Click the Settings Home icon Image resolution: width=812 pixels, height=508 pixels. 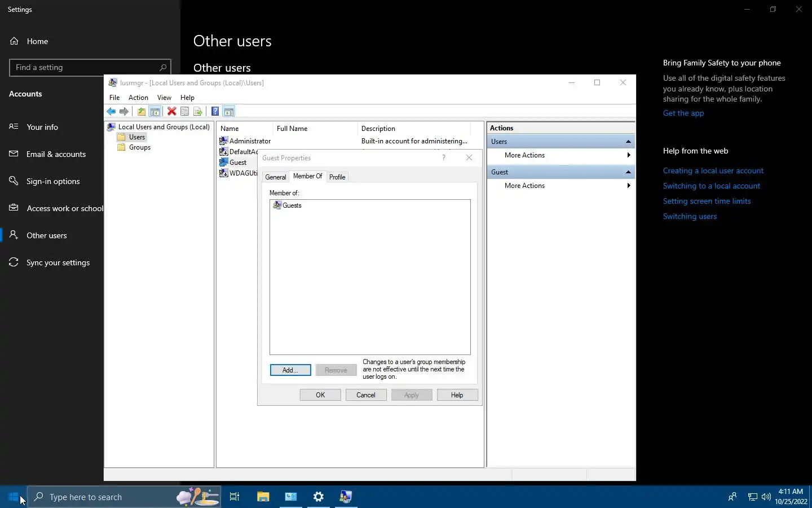(x=14, y=41)
